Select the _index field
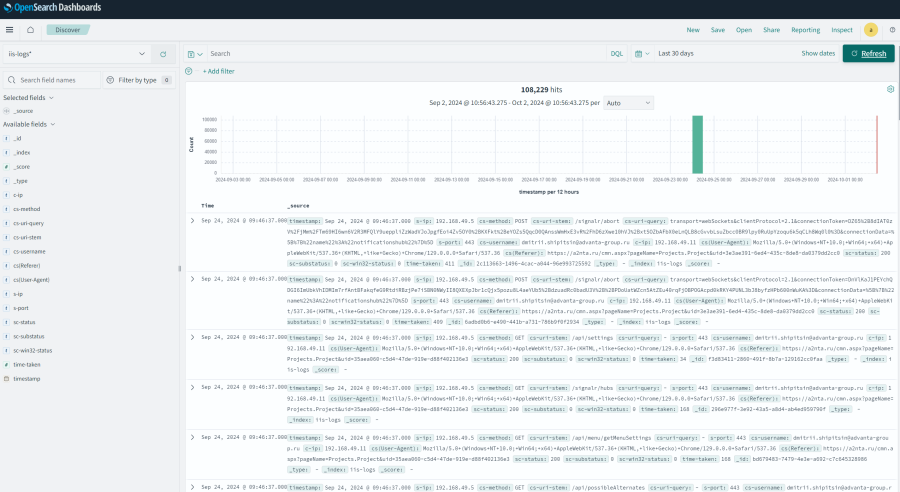The height and width of the screenshot is (492, 900). click(22, 153)
